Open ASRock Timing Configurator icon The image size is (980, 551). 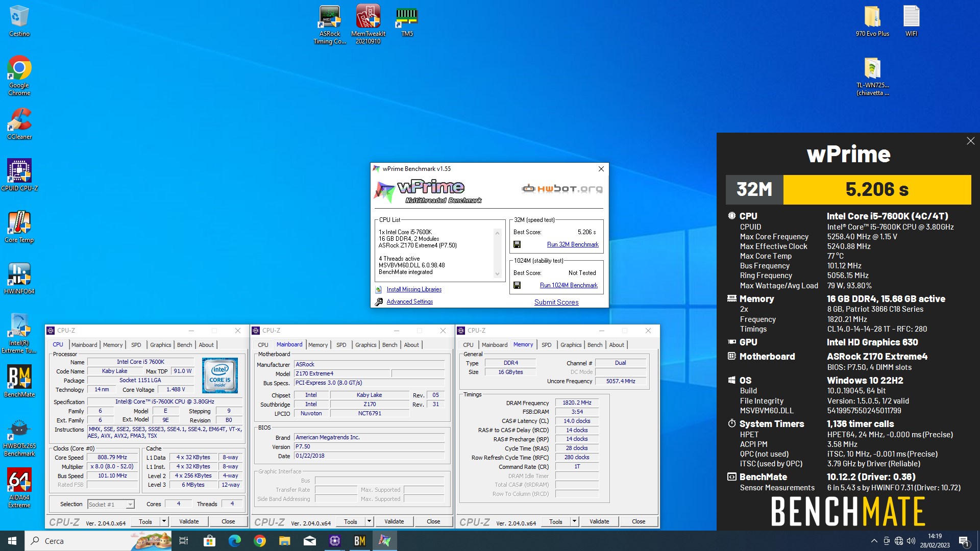tap(330, 24)
